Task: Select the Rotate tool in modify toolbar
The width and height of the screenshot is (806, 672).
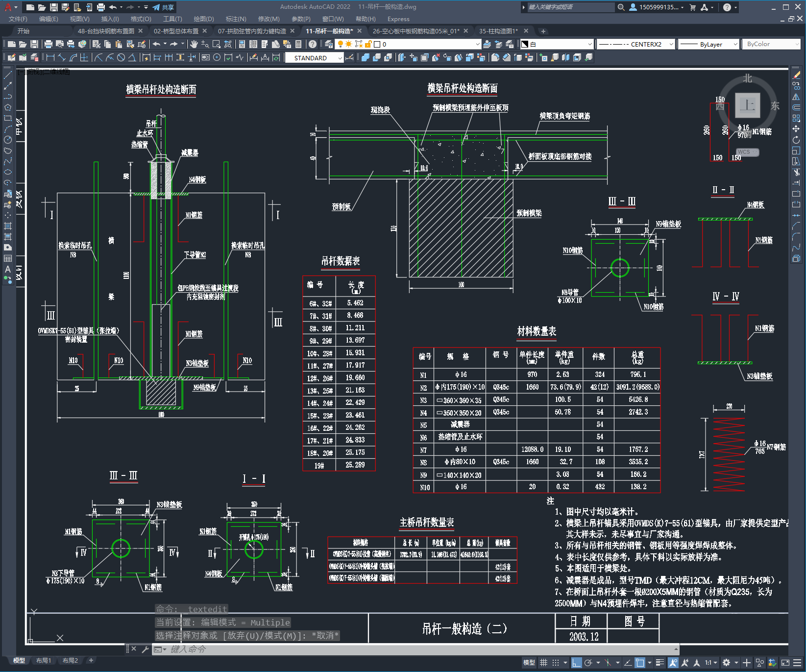Action: pos(796,140)
